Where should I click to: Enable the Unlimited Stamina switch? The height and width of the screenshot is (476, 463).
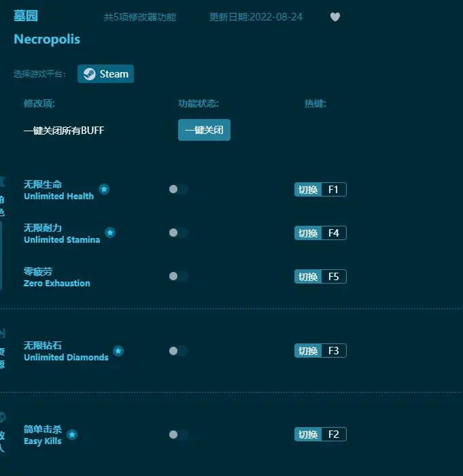[178, 233]
